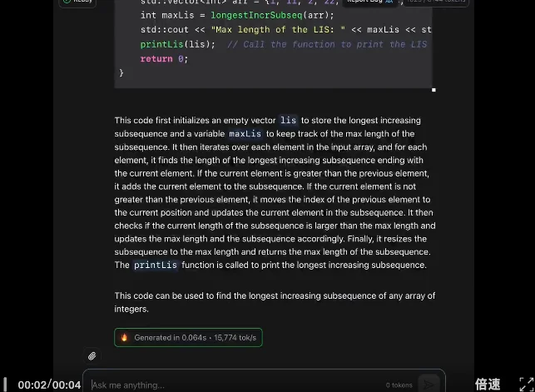535x392 pixels.
Task: Click the '0 tokens' counter
Action: pos(399,385)
